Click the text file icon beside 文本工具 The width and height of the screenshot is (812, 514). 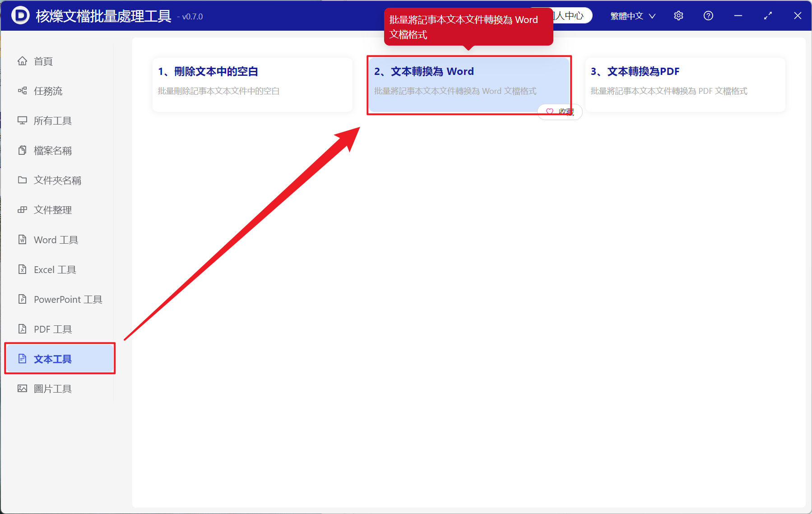tap(22, 359)
